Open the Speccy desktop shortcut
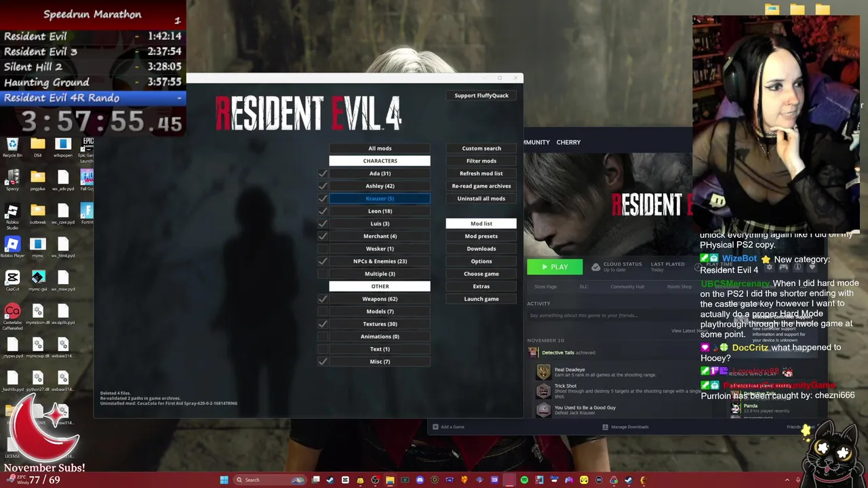This screenshot has height=488, width=868. [12, 180]
